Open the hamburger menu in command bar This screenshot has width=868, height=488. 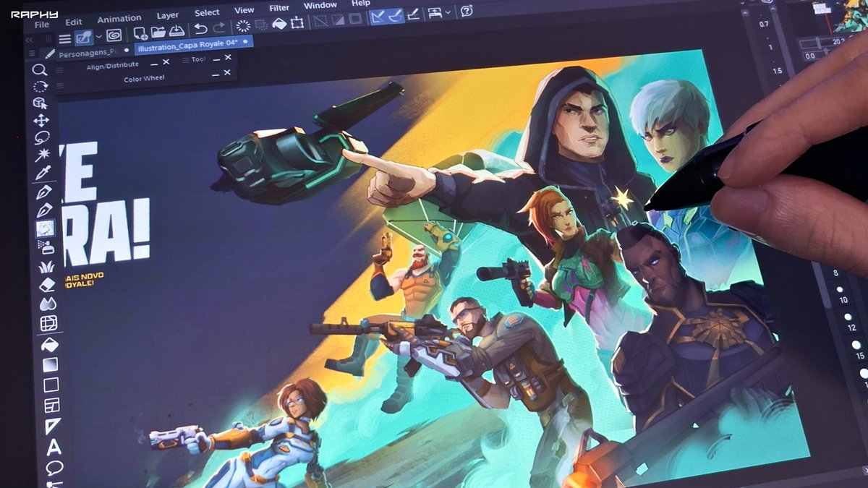tap(64, 39)
